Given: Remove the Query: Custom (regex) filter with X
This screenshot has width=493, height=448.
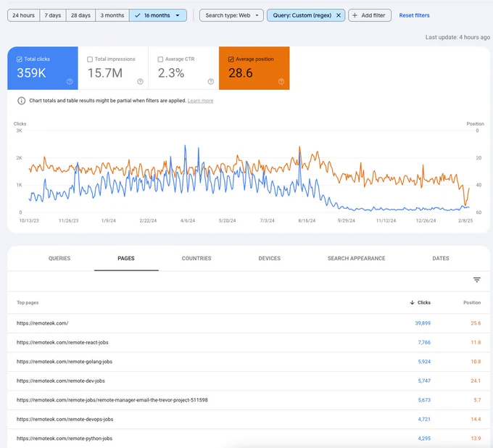Looking at the screenshot, I should (339, 15).
